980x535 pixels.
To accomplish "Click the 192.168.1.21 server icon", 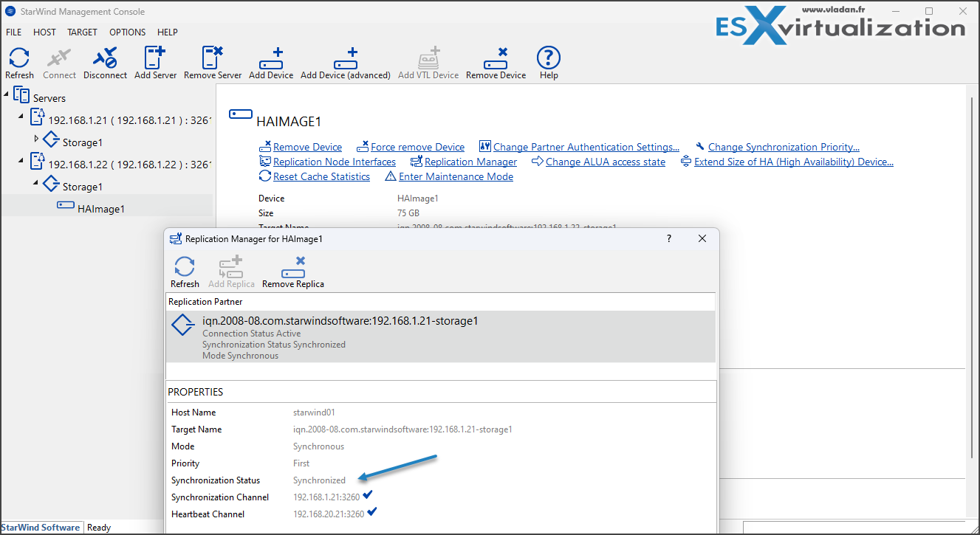I will (x=37, y=116).
